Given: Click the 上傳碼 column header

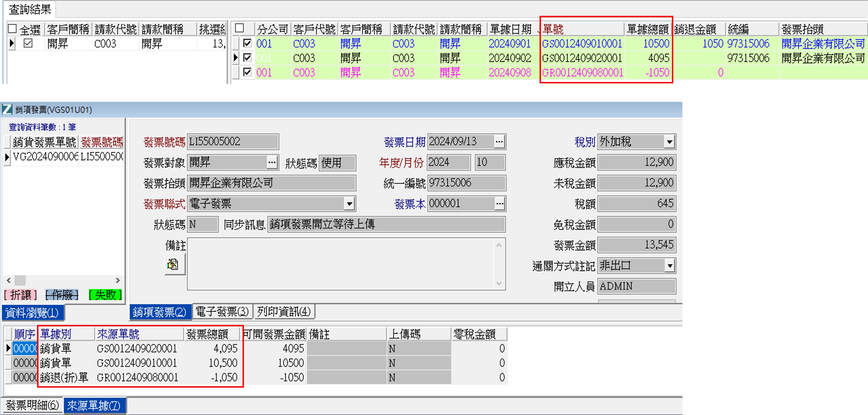Looking at the screenshot, I should coord(419,334).
